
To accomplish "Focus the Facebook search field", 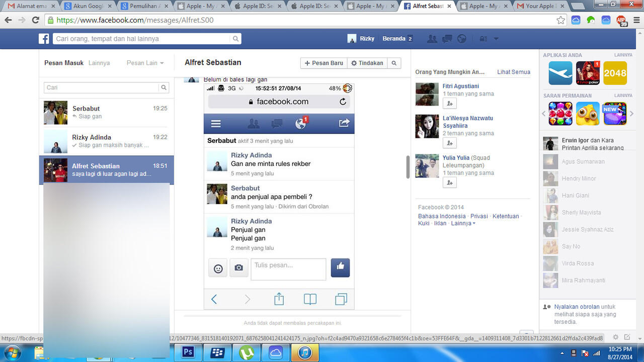I will [141, 39].
